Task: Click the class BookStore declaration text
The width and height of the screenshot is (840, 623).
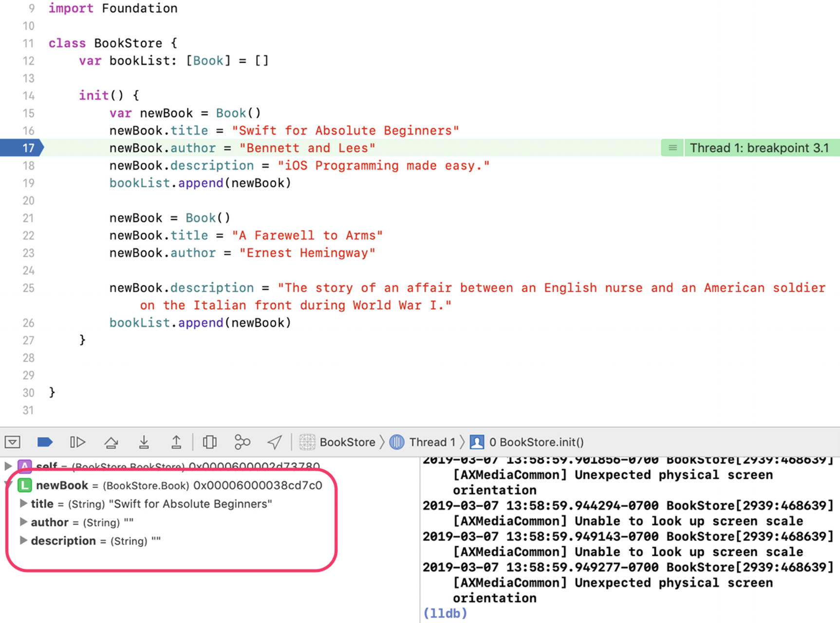Action: pos(113,43)
